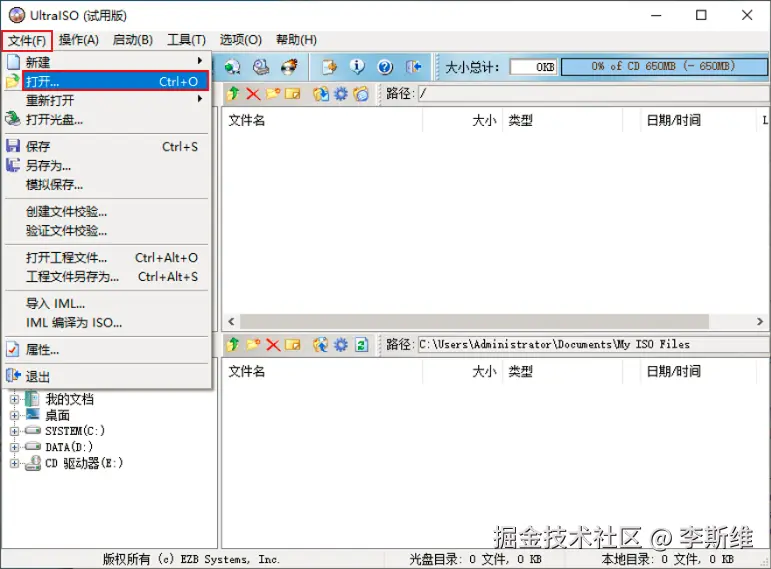771x569 pixels.
Task: Open the 工具(T) menu
Action: [x=186, y=40]
